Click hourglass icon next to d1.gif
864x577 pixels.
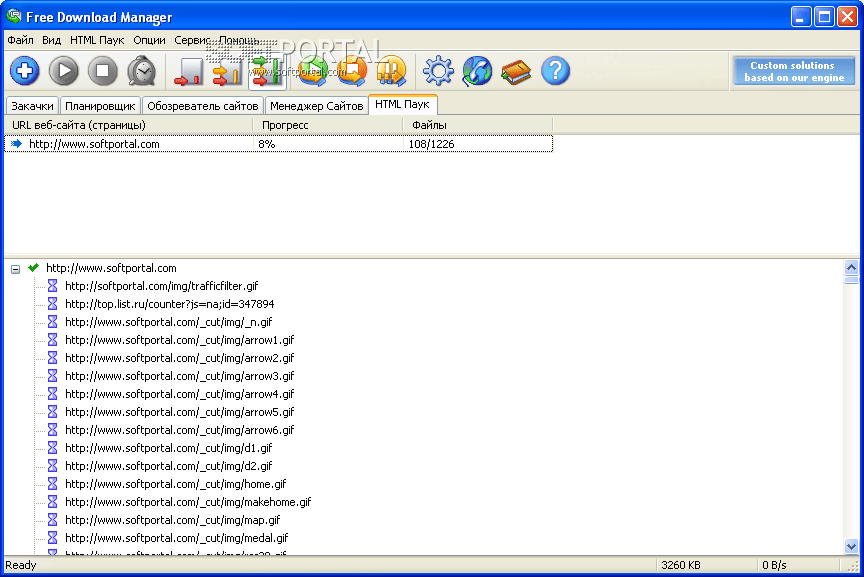pyautogui.click(x=52, y=447)
